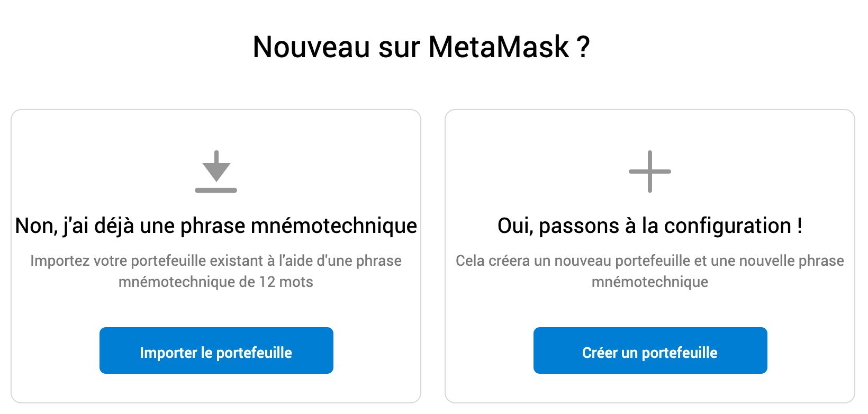Click mnémotechnique under the create wallet description
This screenshot has height=414, width=868.
pyautogui.click(x=650, y=282)
